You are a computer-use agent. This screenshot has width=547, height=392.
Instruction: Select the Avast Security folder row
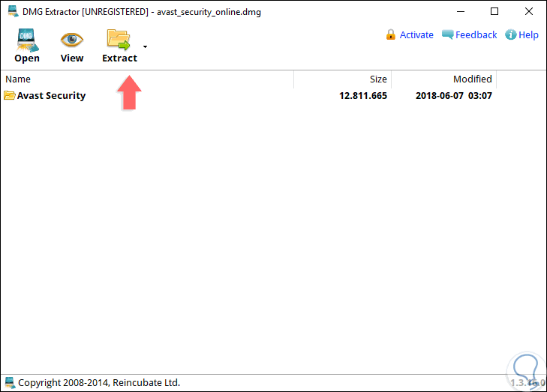[x=248, y=95]
